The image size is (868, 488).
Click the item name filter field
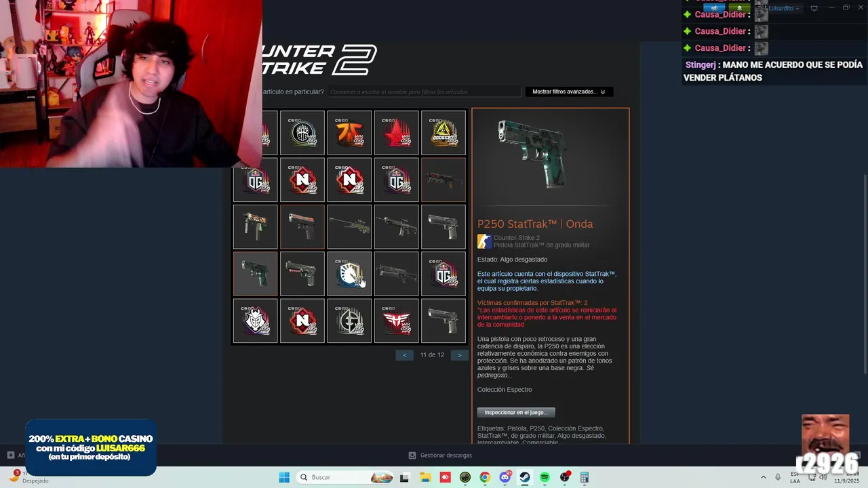(x=425, y=91)
